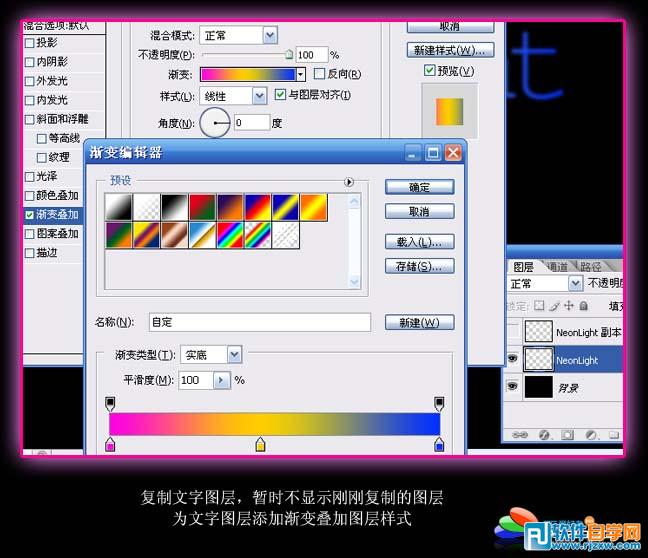Enable the 内阴影 inner shadow checkbox
This screenshot has height=558, width=648.
pyautogui.click(x=30, y=62)
